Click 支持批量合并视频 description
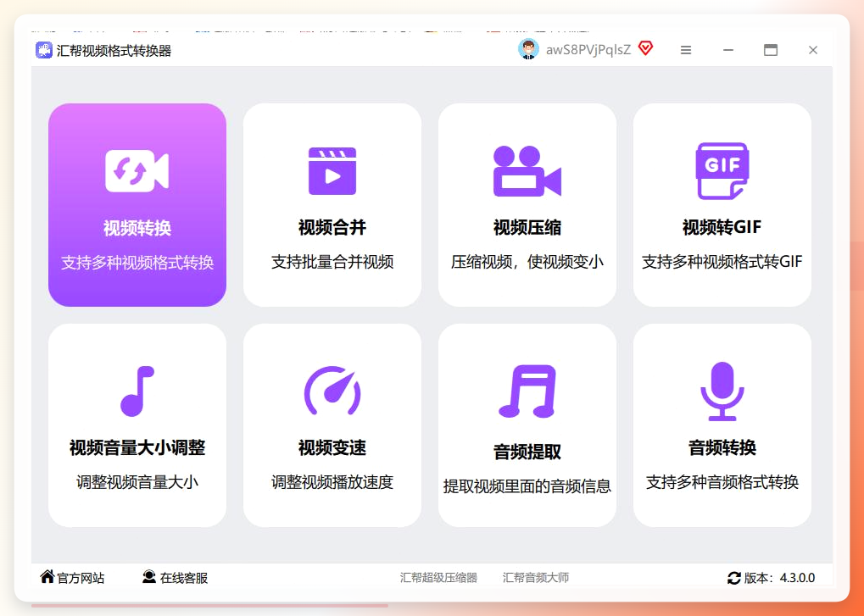 point(332,262)
